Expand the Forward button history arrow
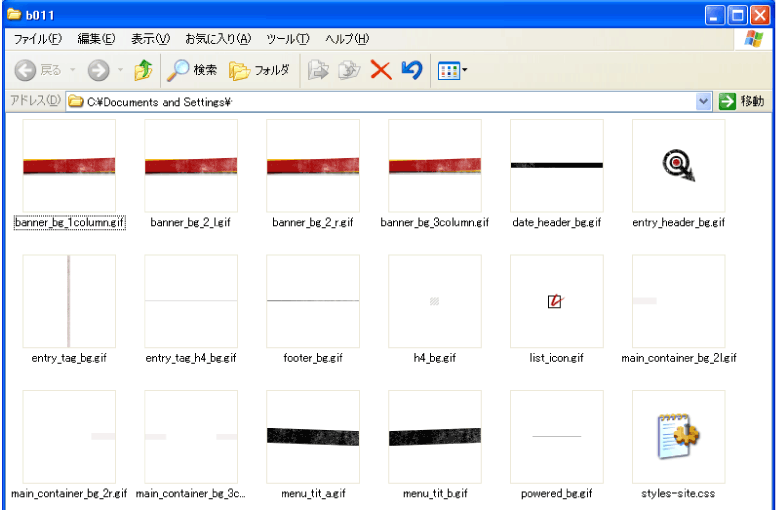The width and height of the screenshot is (780, 510). point(120,70)
